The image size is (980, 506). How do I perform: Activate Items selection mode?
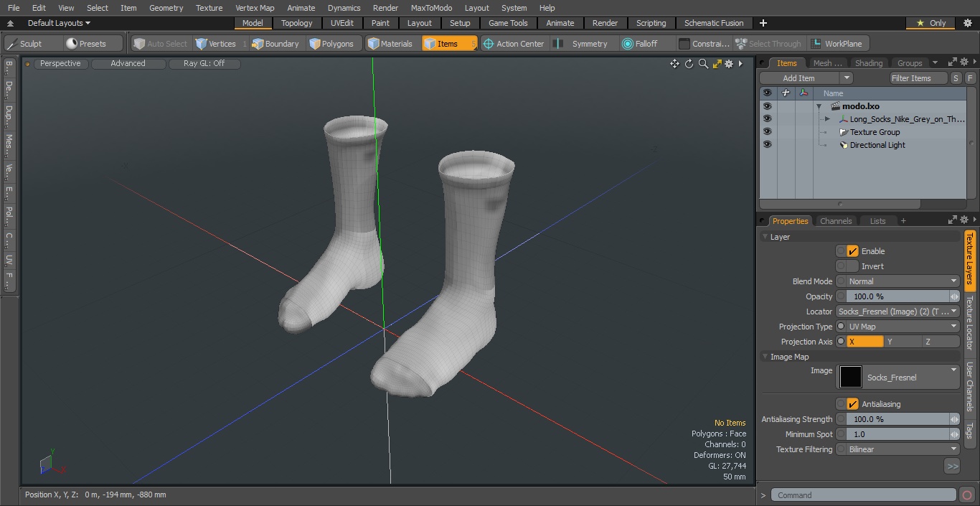pos(449,44)
